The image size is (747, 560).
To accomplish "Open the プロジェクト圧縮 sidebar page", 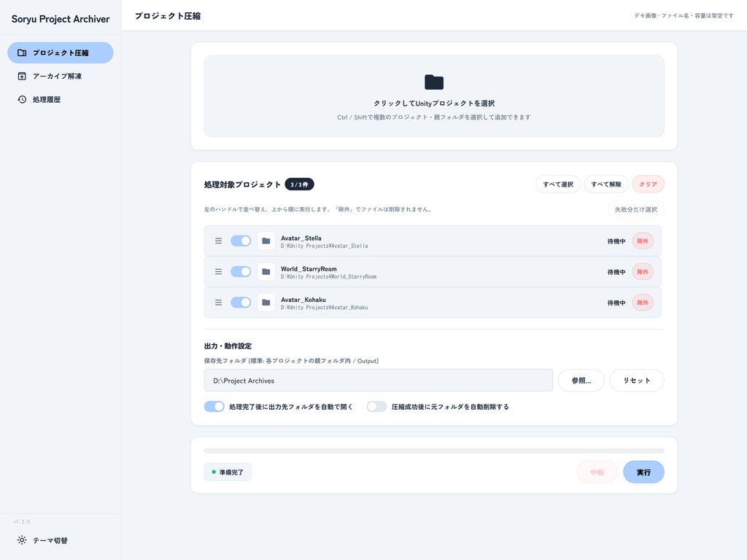I will tap(61, 52).
